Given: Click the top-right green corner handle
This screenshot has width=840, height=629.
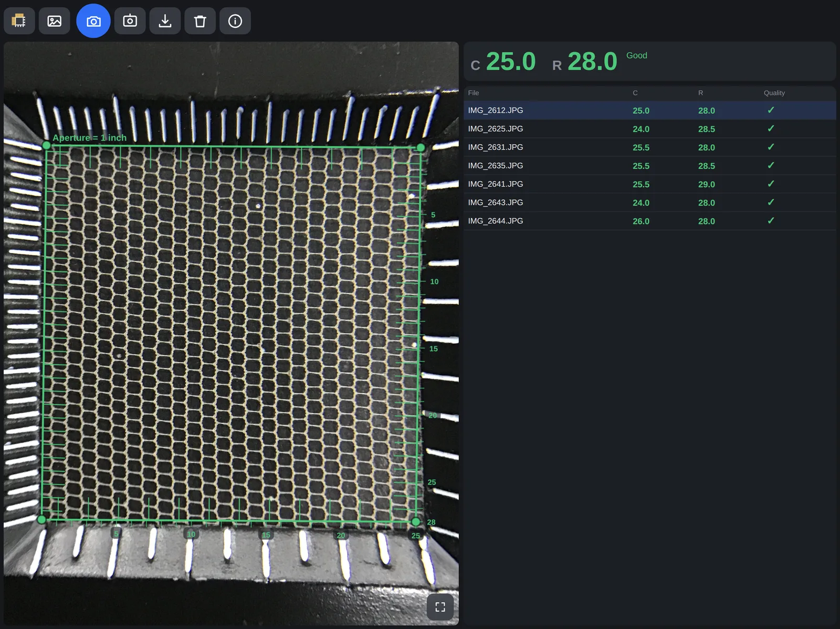Looking at the screenshot, I should 421,148.
